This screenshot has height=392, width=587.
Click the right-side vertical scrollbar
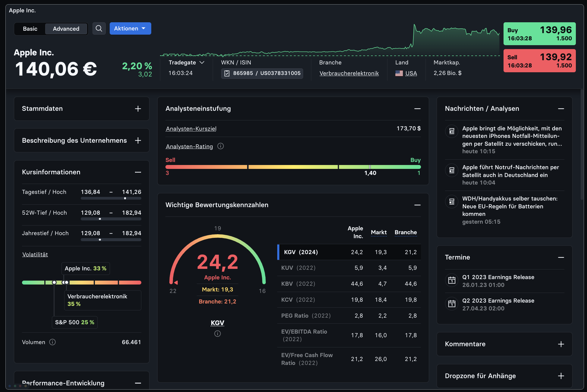pos(582,145)
